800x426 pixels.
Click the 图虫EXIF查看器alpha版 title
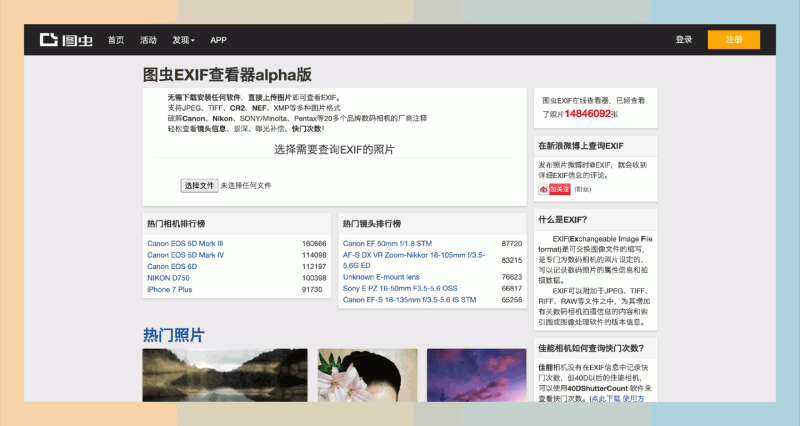pyautogui.click(x=227, y=74)
